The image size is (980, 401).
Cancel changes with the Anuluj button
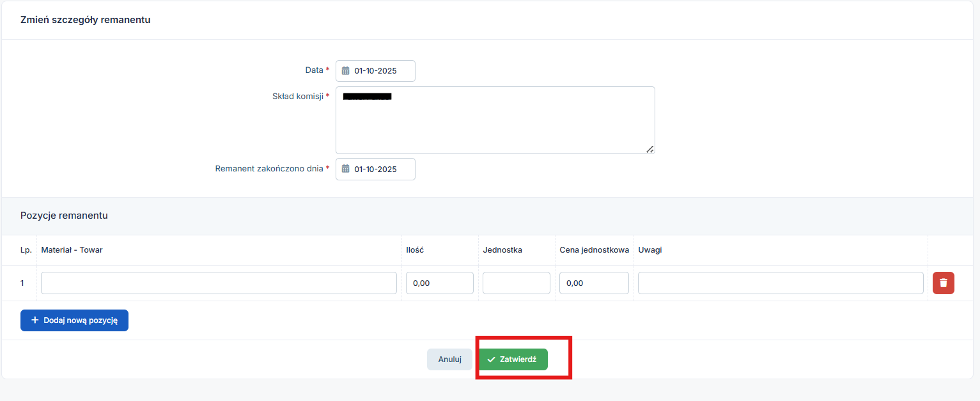[x=449, y=359]
